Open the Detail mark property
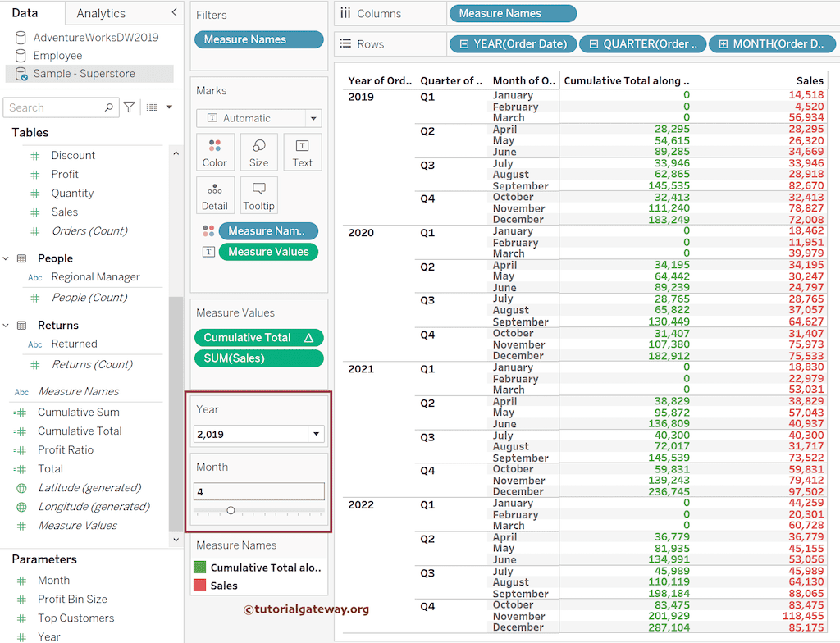The height and width of the screenshot is (643, 840). (x=215, y=194)
